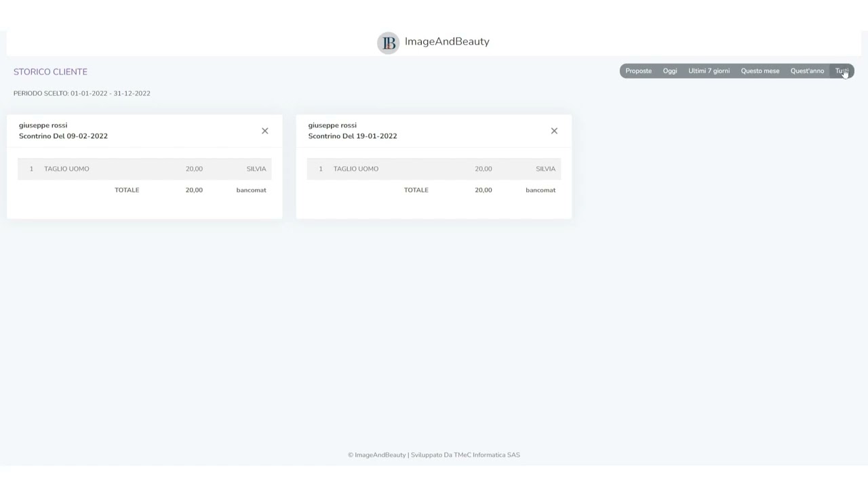Filter by Quest'anno

(807, 71)
